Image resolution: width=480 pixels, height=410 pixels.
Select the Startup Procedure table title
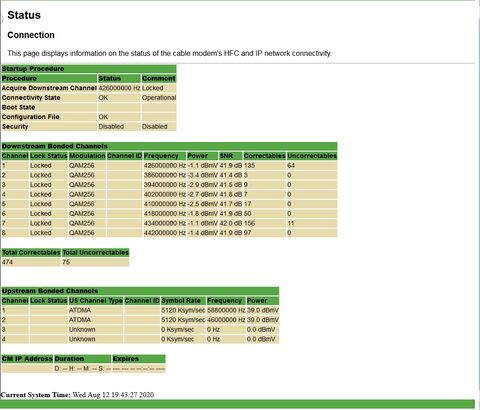click(33, 69)
